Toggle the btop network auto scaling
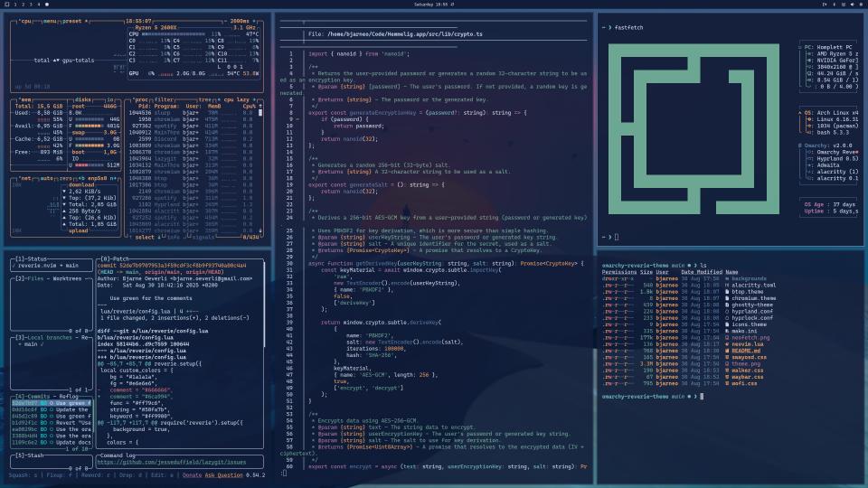Screen dimensions: 868x488 coord(46,179)
